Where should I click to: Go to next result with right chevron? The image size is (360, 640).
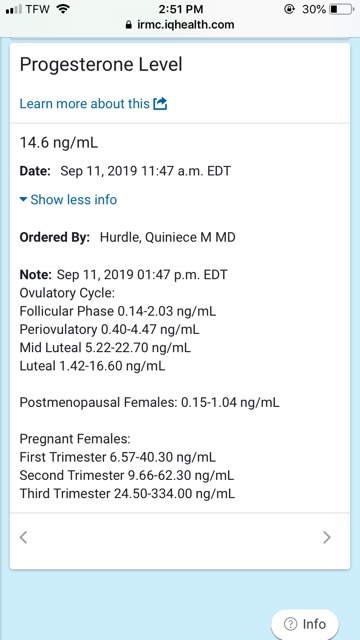[327, 537]
